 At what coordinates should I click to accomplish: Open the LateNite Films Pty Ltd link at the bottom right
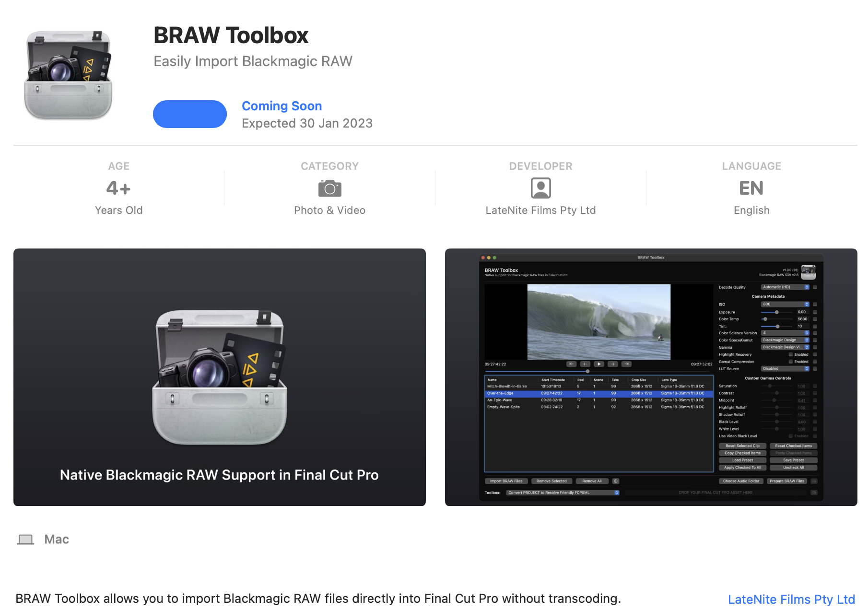tap(791, 599)
